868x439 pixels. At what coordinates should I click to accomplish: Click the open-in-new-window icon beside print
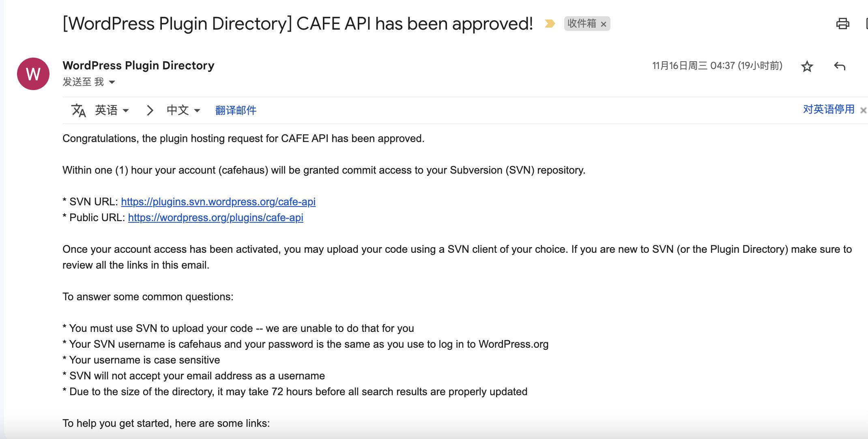click(x=866, y=24)
